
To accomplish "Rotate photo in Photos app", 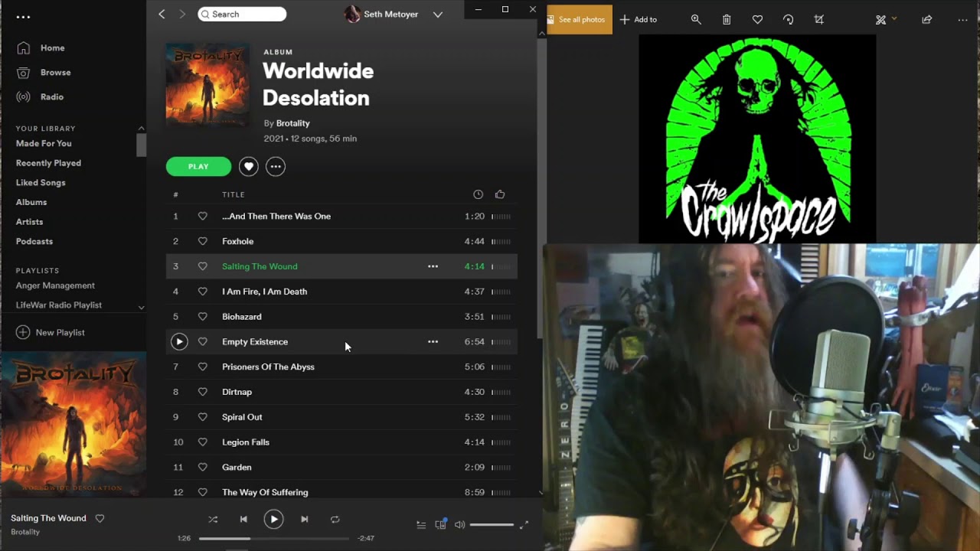I will coord(788,19).
